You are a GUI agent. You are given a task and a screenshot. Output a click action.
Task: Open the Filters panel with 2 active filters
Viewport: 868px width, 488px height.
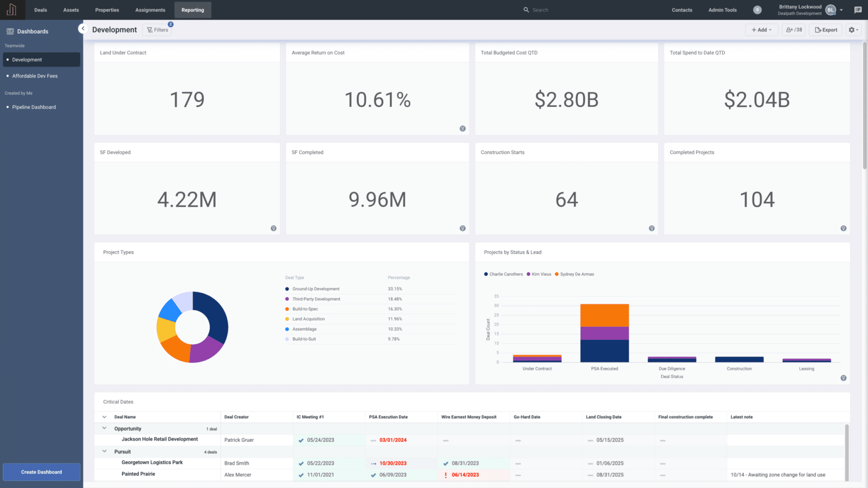coord(157,30)
